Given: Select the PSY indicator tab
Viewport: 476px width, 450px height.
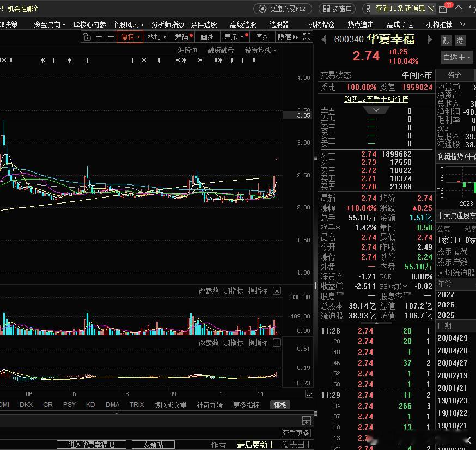Looking at the screenshot, I should click(x=69, y=405).
